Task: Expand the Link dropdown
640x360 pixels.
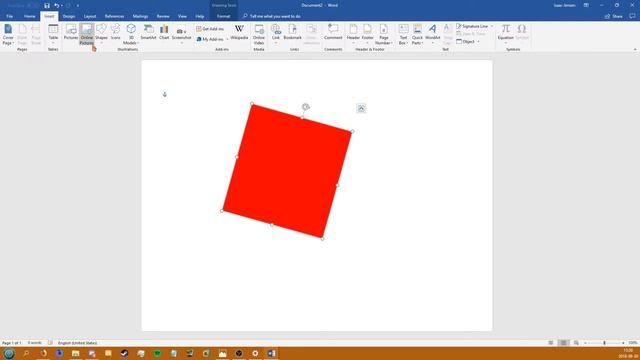Action: 276,43
